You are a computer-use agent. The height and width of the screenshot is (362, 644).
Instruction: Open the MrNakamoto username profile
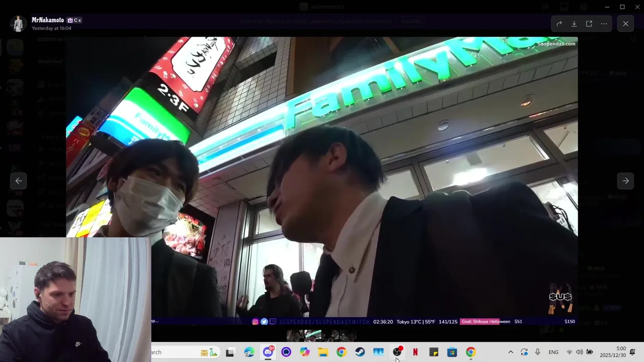tap(48, 20)
